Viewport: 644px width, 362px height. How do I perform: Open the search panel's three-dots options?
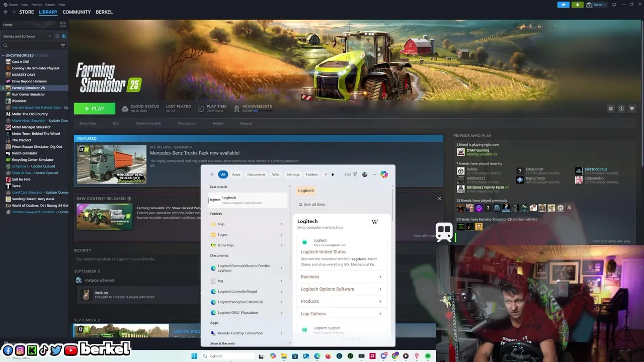[374, 174]
